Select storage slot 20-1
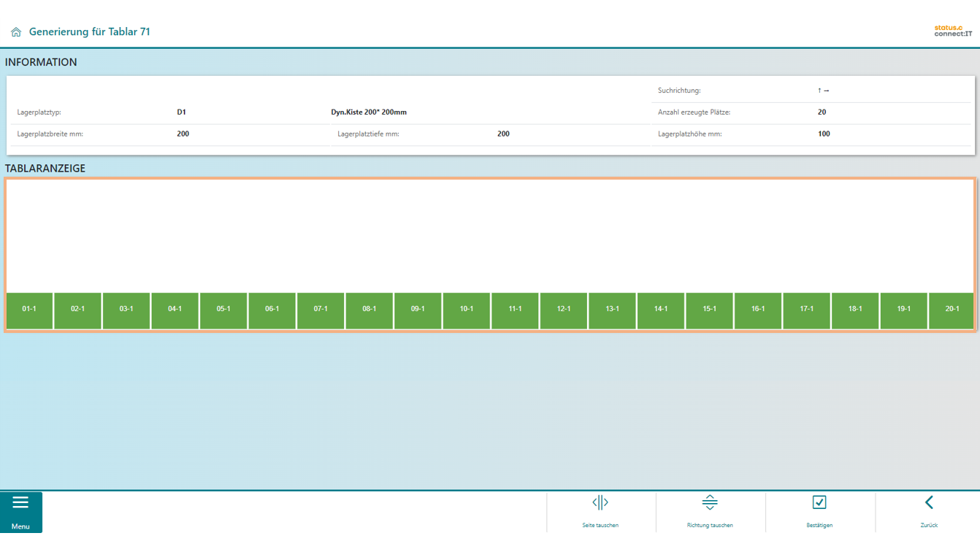This screenshot has width=980, height=552. pyautogui.click(x=952, y=310)
